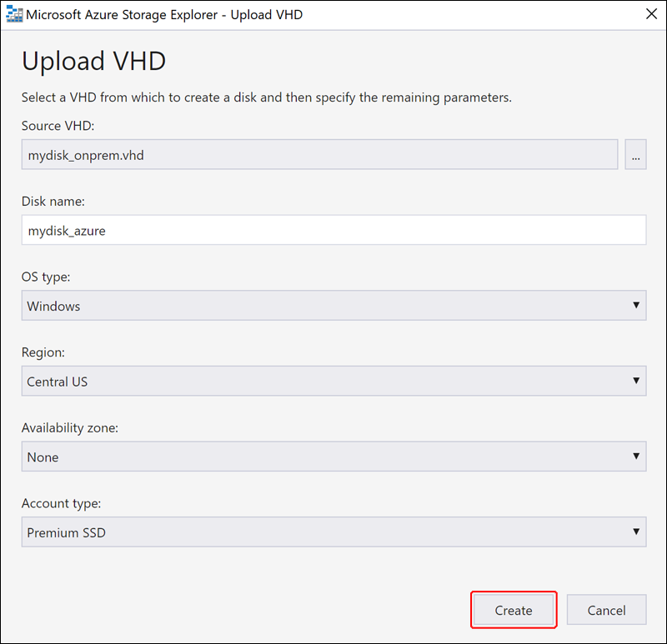Open the Availability zone combo box showing None
The image size is (667, 644).
point(334,457)
